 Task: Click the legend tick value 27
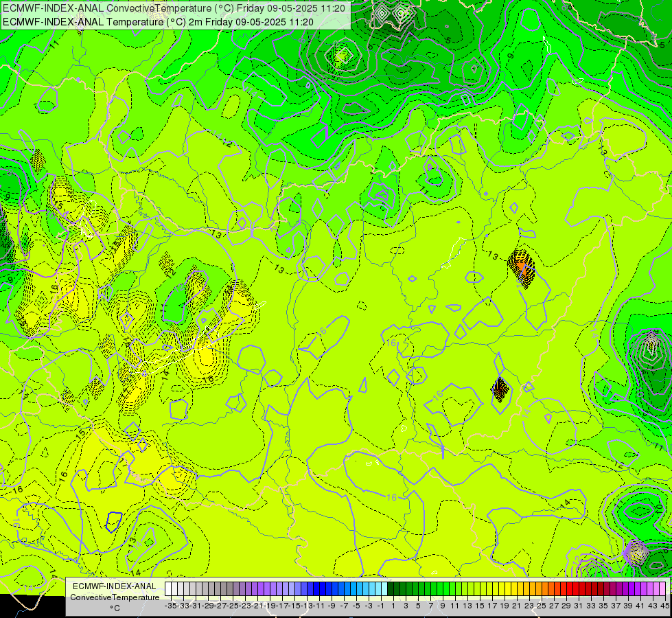click(x=554, y=606)
